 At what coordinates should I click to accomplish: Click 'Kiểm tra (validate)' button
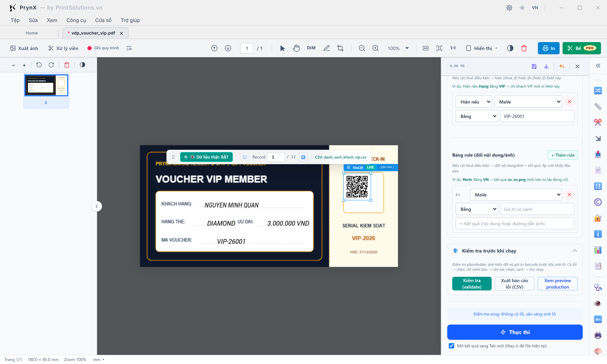point(472,284)
